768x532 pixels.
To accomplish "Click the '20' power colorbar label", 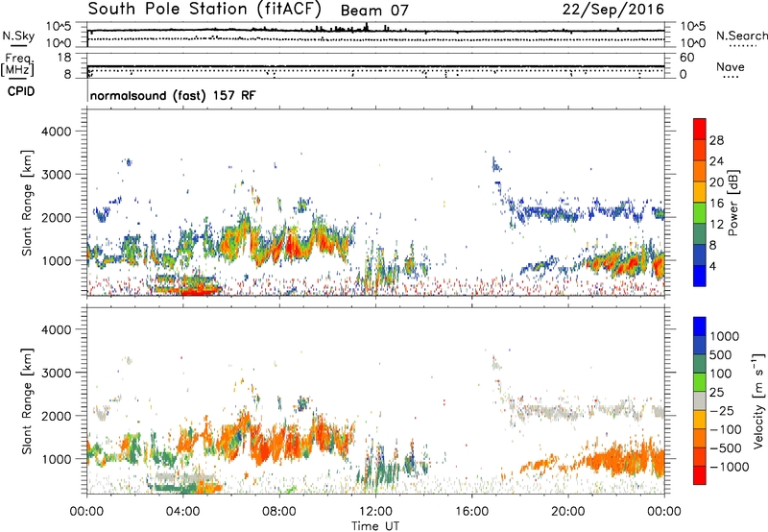I will 716,182.
